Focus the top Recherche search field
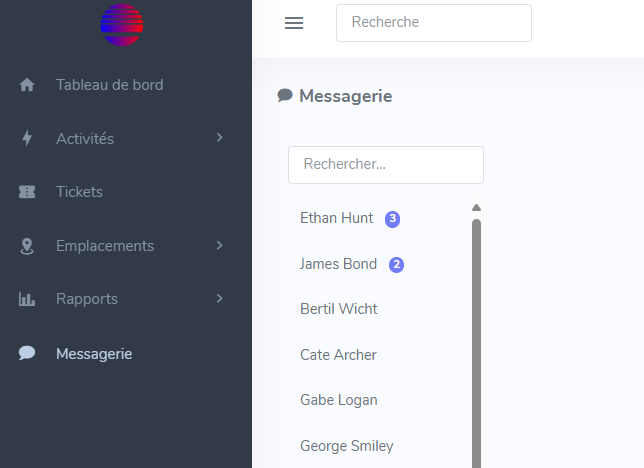This screenshot has height=468, width=644. [x=433, y=22]
